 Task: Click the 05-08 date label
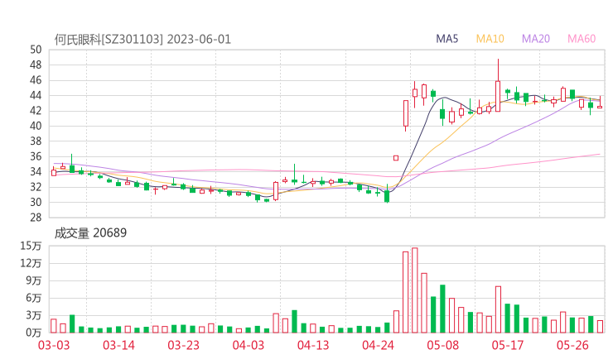point(442,345)
